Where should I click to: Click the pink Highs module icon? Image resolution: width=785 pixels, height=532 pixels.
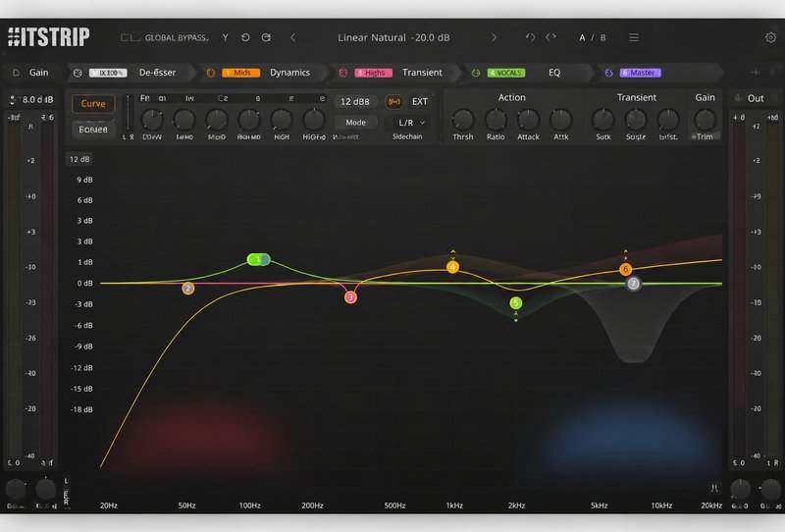click(x=342, y=73)
